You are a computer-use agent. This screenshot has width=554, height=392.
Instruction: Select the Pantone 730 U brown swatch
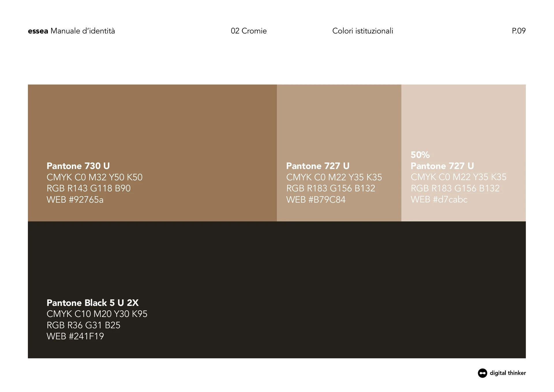[152, 153]
